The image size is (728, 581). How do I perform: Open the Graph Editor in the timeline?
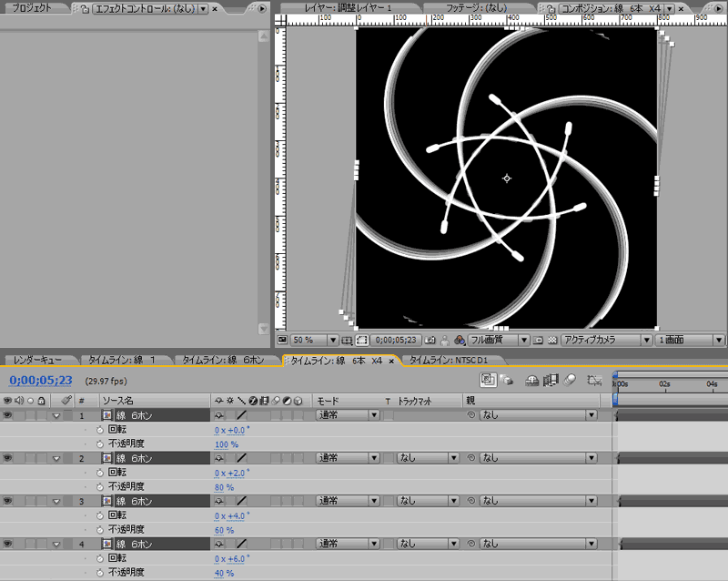[593, 381]
